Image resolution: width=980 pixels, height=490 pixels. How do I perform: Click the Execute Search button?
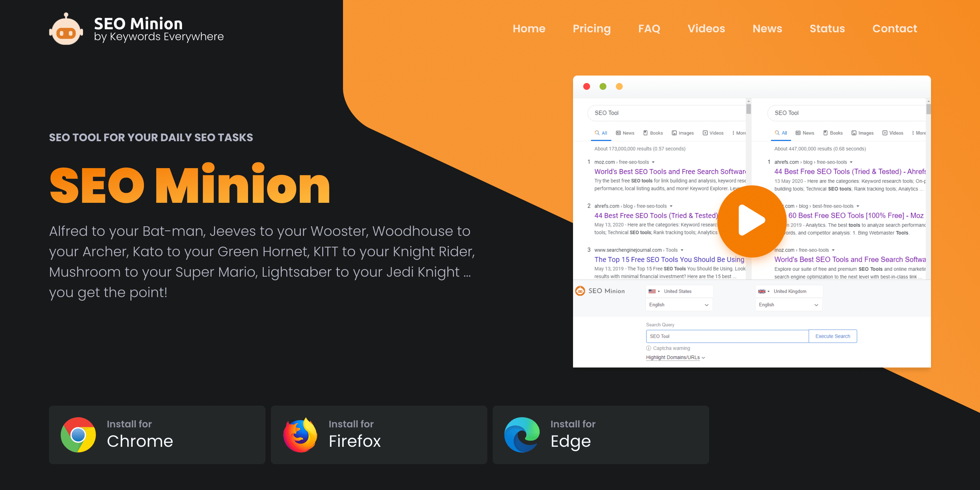coord(833,336)
